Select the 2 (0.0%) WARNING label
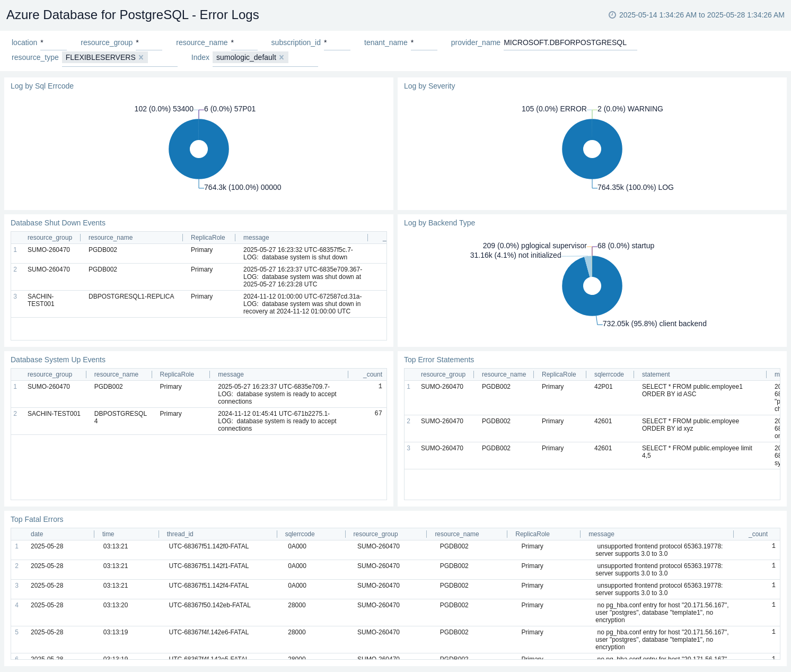This screenshot has height=672, width=791. pyautogui.click(x=630, y=109)
